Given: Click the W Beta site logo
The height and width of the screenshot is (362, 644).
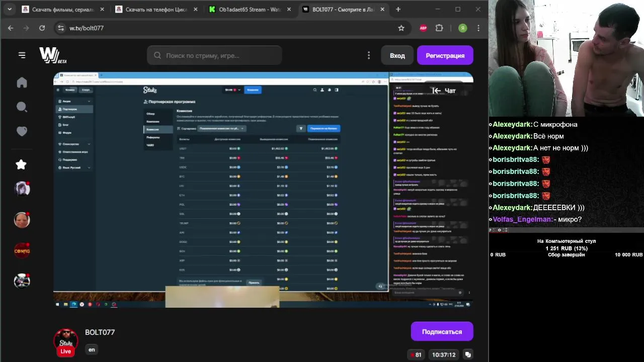Looking at the screenshot, I should 52,55.
